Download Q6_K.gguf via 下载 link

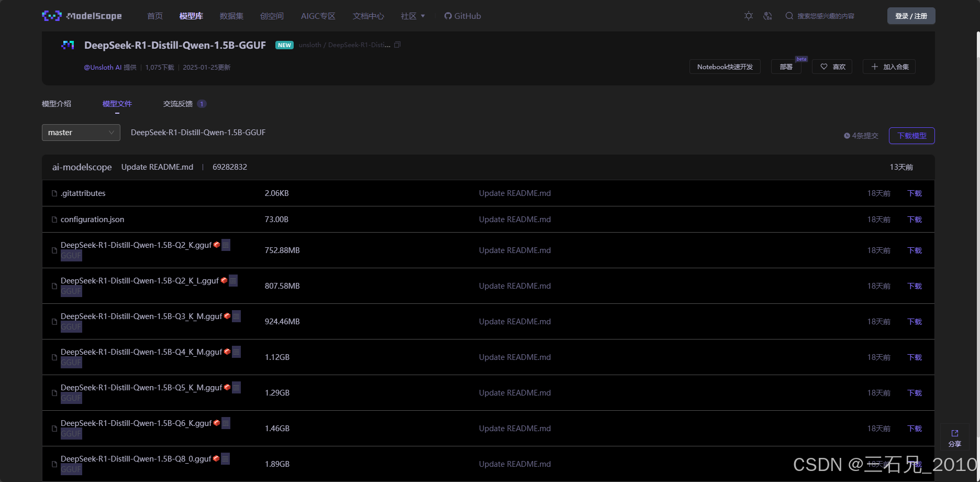click(x=915, y=429)
